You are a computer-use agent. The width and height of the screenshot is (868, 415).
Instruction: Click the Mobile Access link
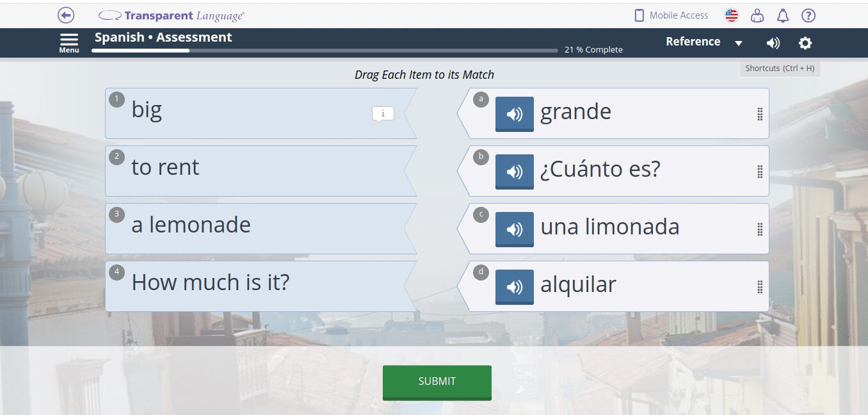(x=671, y=15)
